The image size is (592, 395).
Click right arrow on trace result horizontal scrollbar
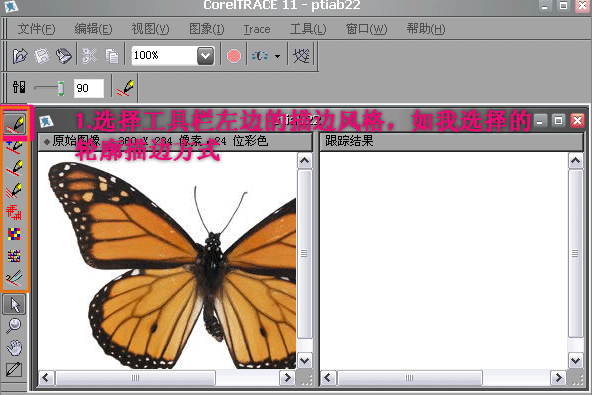coord(558,378)
